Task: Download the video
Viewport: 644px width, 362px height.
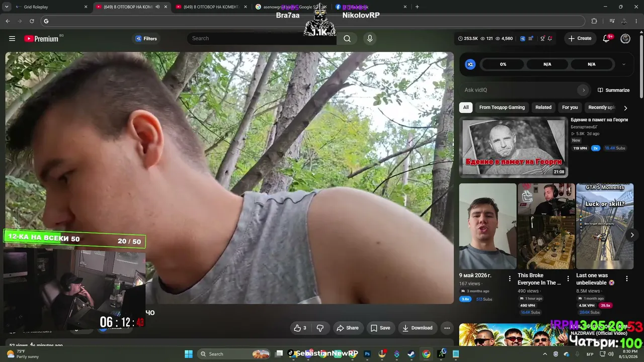Action: coord(418,328)
